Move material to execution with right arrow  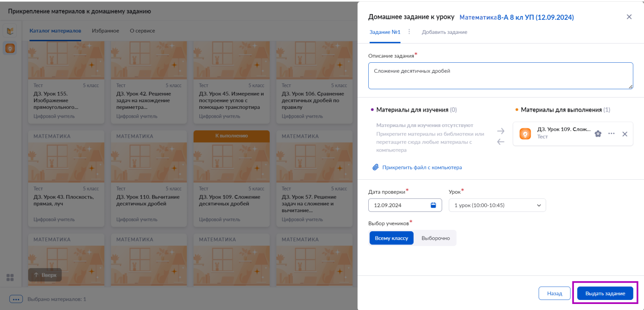[x=501, y=131]
